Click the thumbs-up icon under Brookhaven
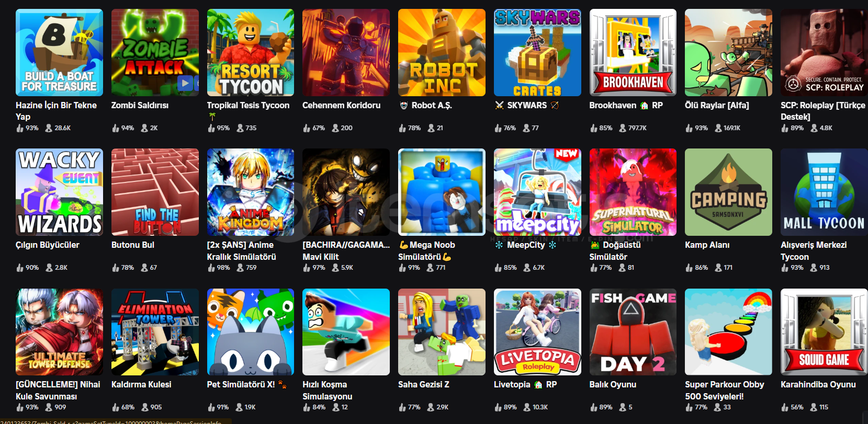 click(594, 128)
